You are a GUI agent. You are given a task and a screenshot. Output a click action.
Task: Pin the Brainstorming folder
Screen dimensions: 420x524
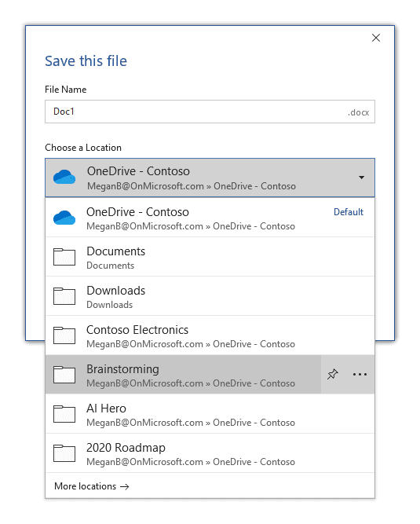pos(333,374)
